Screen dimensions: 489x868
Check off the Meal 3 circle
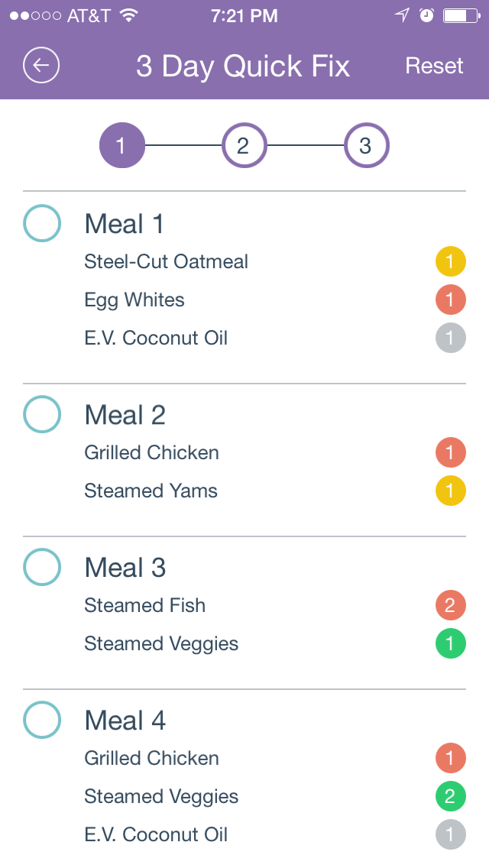[x=42, y=567]
